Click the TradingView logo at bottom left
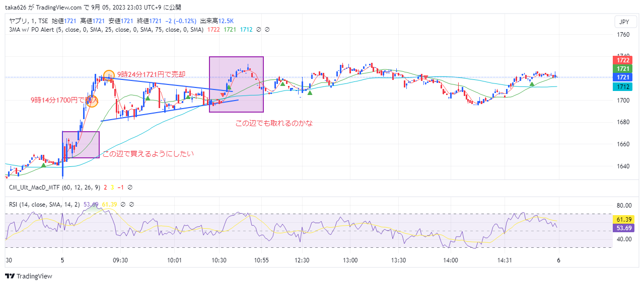This screenshot has height=285, width=644. pyautogui.click(x=28, y=276)
